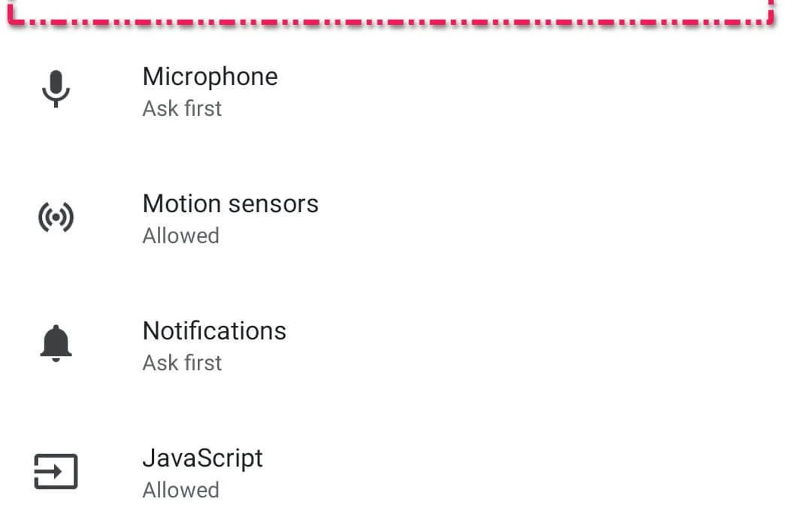
Task: Click empty space right of Motion sensors row
Action: (564, 218)
